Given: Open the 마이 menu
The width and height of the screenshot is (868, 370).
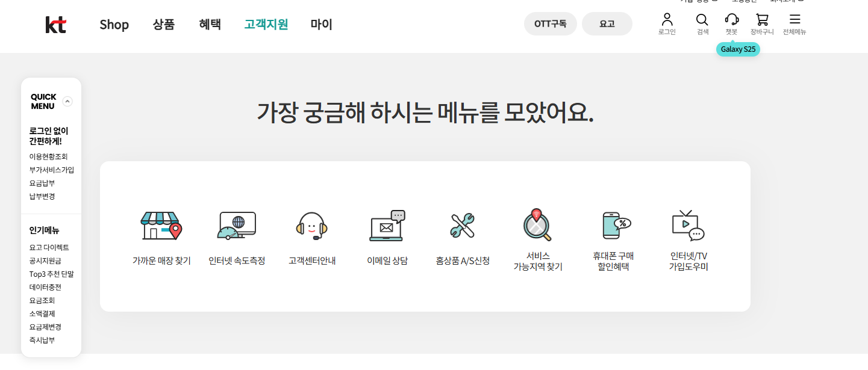Looking at the screenshot, I should pyautogui.click(x=322, y=25).
